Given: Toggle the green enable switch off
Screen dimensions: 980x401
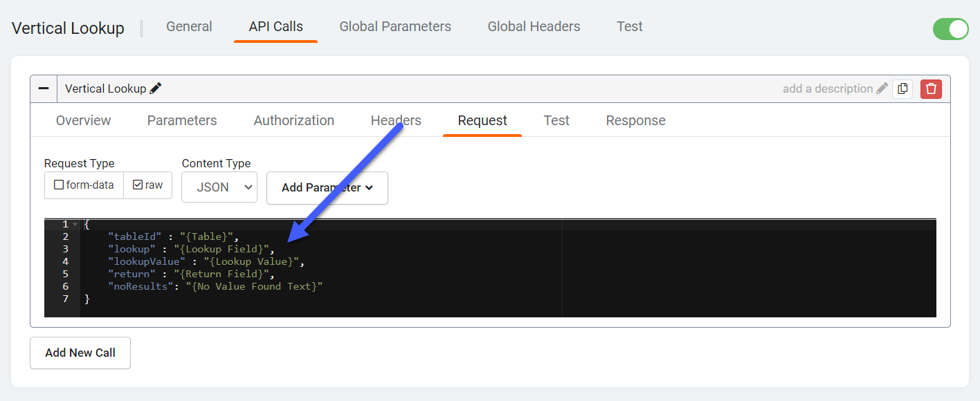Looking at the screenshot, I should tap(950, 29).
